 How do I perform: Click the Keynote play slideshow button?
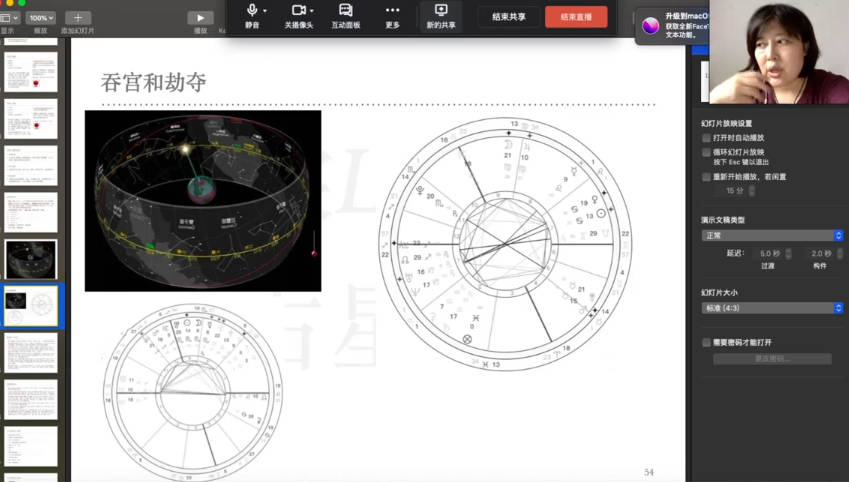point(200,17)
